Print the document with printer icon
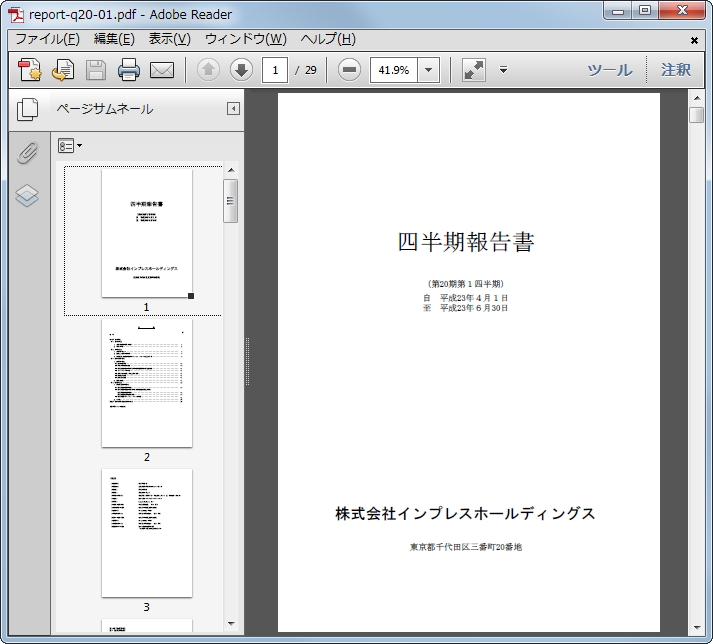 129,70
